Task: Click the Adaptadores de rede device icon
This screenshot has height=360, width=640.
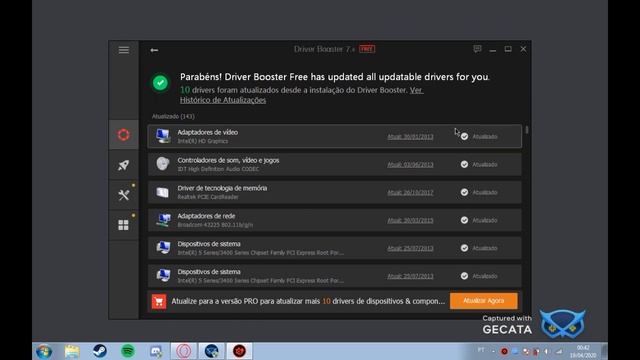Action: pos(163,220)
